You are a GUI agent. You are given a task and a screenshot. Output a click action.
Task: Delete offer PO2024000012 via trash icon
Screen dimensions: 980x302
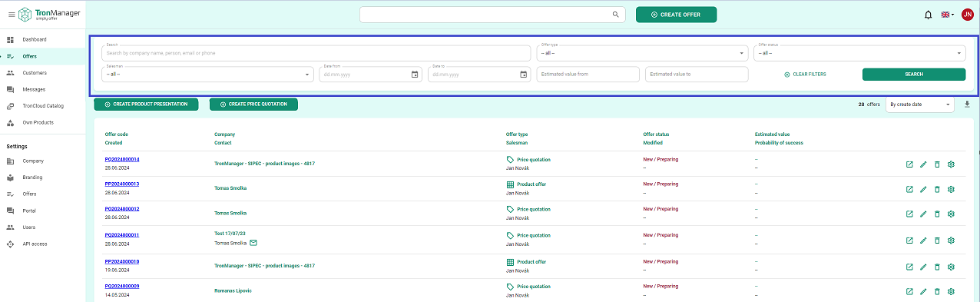(937, 214)
